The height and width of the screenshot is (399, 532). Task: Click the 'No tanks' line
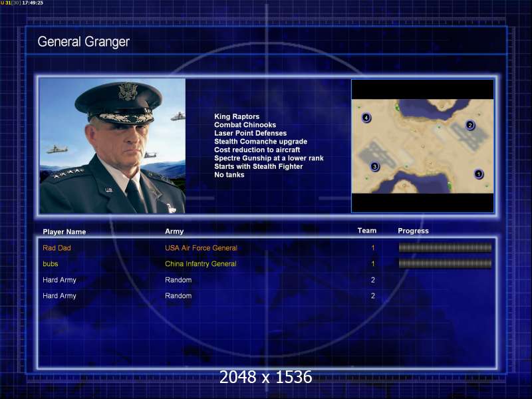(229, 175)
